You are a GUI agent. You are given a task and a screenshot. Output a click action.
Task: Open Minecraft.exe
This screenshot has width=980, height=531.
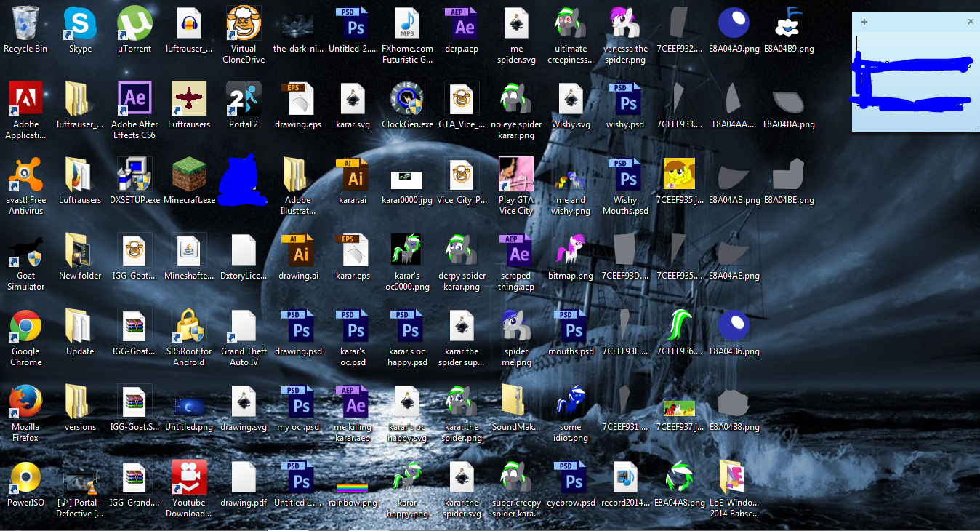coord(188,175)
